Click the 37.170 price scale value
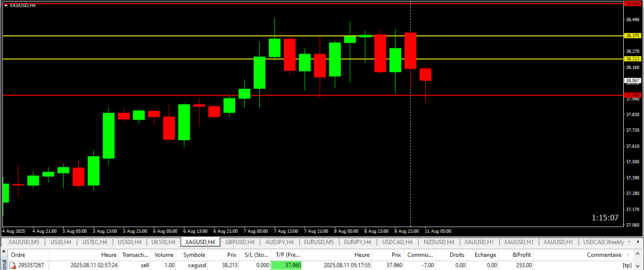The height and width of the screenshot is (270, 644). pyautogui.click(x=633, y=209)
